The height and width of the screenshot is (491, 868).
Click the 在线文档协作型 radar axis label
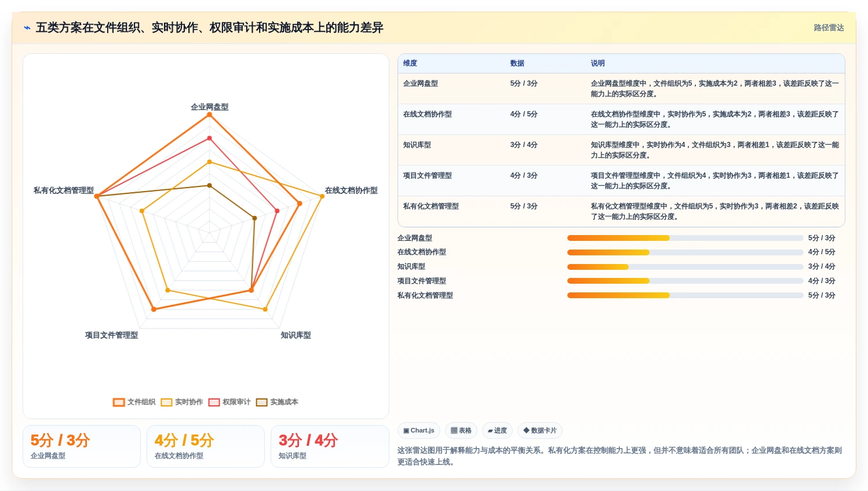click(x=351, y=190)
